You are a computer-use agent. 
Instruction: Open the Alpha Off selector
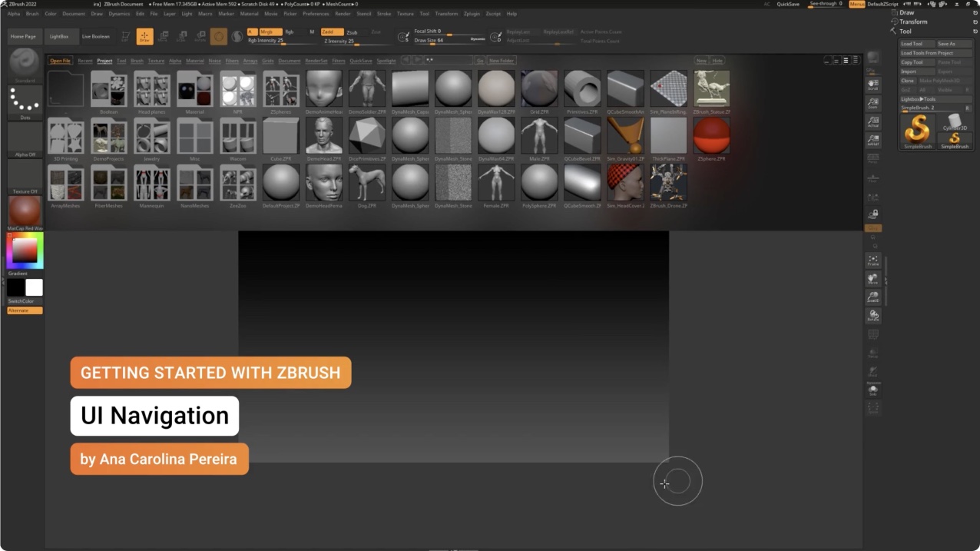click(25, 139)
